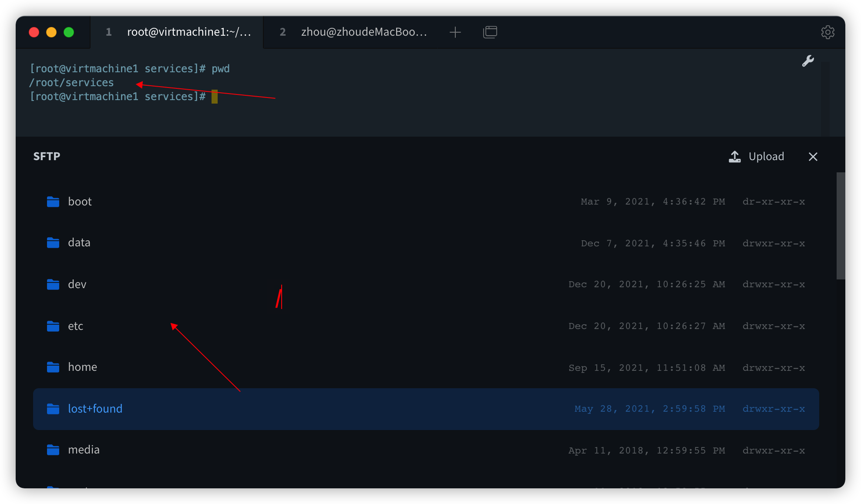Open the data directory
This screenshot has width=861, height=504.
pos(79,242)
